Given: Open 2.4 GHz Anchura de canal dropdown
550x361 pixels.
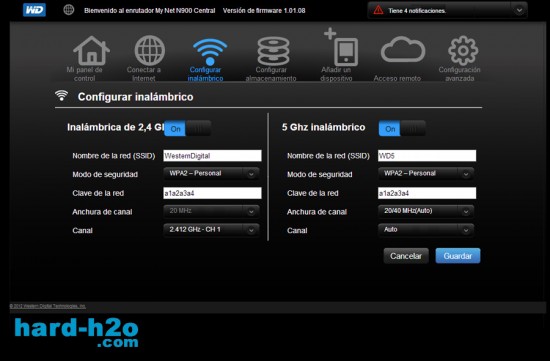Looking at the screenshot, I should point(212,211).
